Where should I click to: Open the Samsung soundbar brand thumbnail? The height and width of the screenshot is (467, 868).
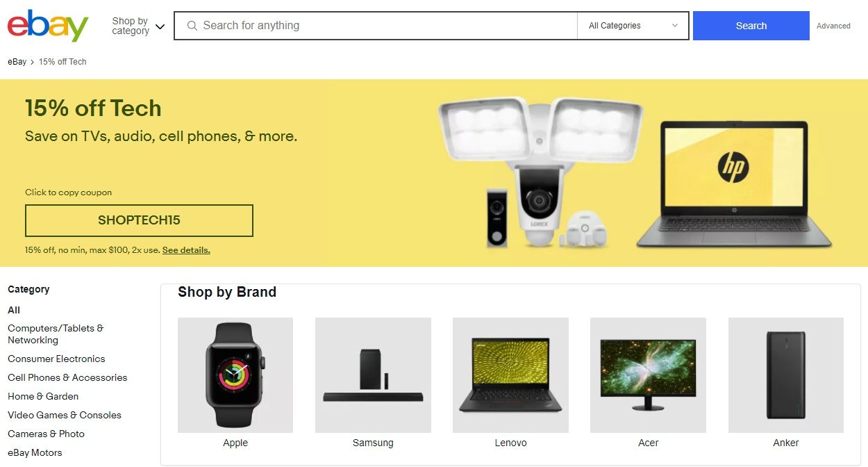pos(373,375)
